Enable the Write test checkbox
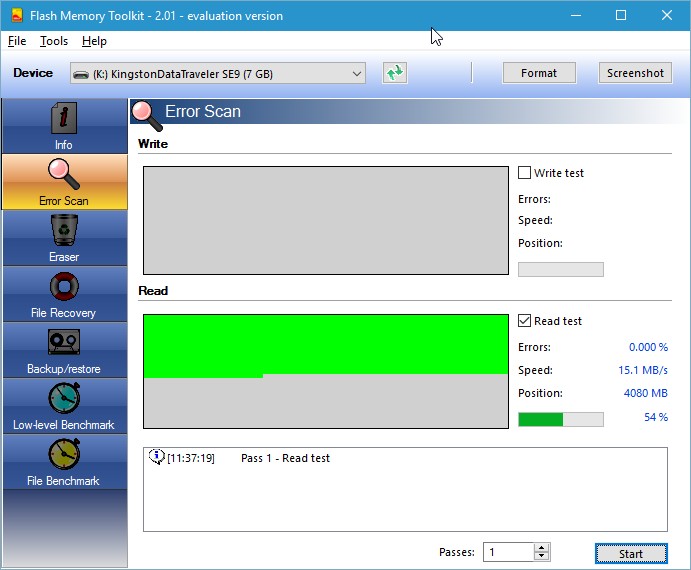 click(524, 172)
